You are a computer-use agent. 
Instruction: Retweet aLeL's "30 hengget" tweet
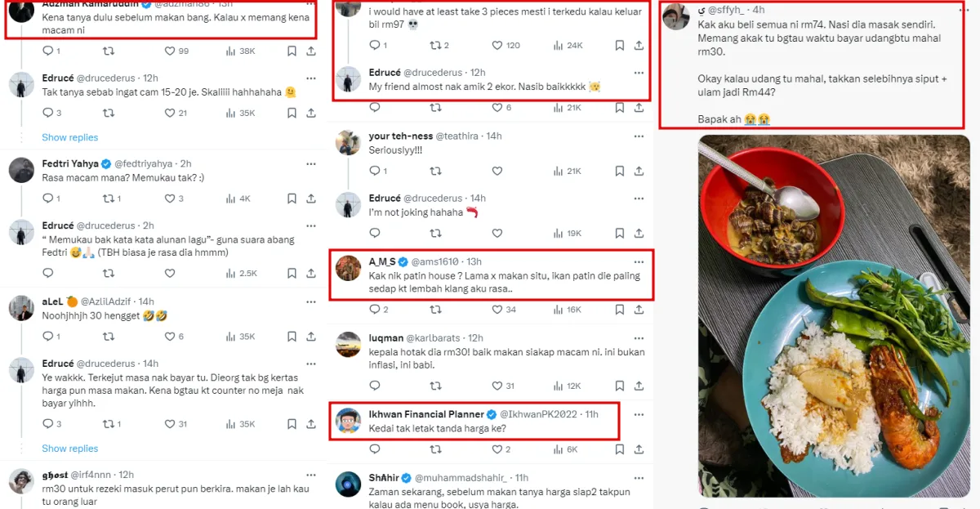[108, 337]
